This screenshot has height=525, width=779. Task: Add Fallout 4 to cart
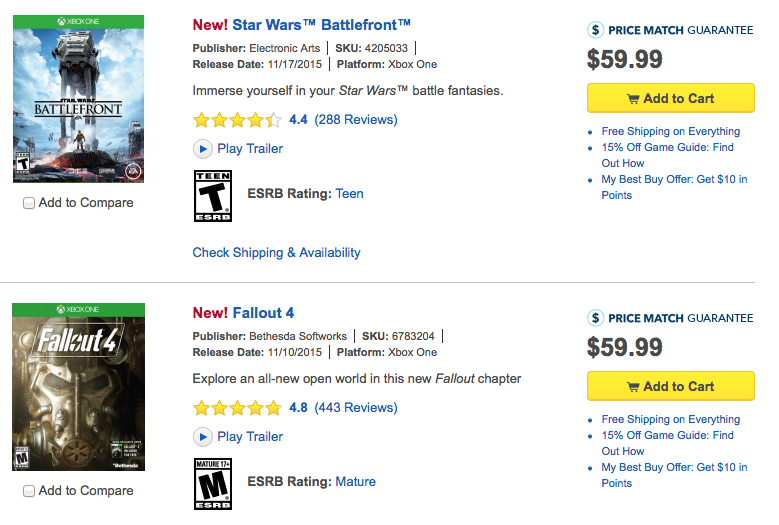[x=670, y=387]
